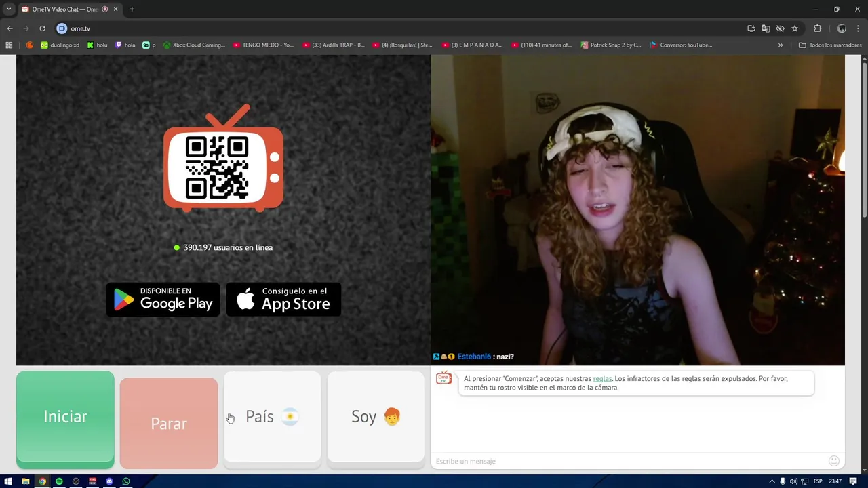
Task: Open the holu bookmark
Action: coord(97,45)
